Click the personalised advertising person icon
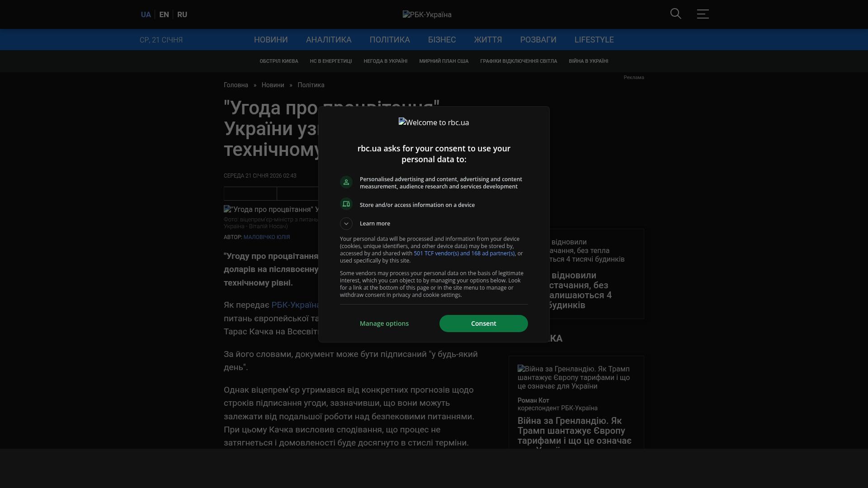868x488 pixels. [346, 182]
